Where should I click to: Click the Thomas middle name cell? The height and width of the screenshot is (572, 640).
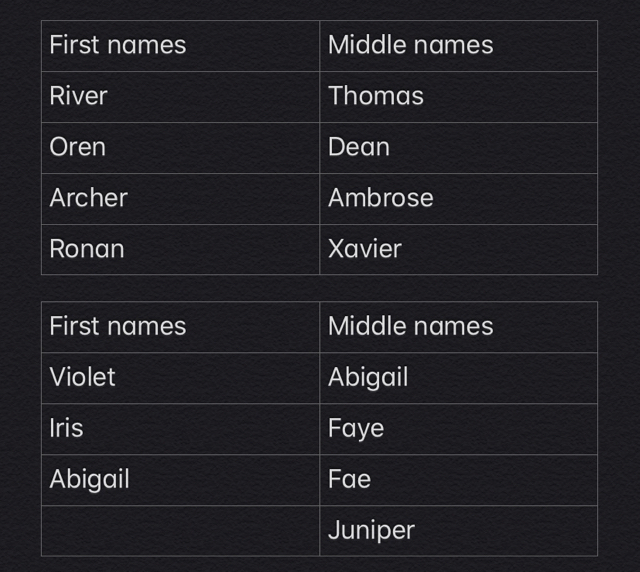pyautogui.click(x=458, y=97)
